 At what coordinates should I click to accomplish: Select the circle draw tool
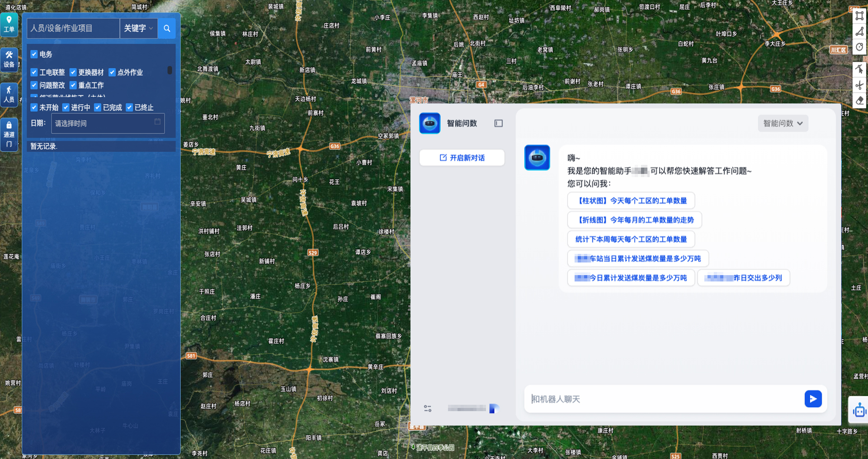859,47
